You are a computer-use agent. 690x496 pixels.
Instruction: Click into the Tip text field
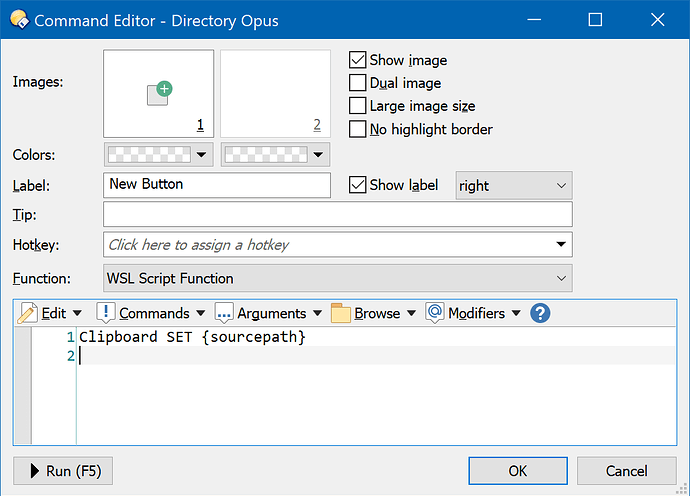coord(338,215)
